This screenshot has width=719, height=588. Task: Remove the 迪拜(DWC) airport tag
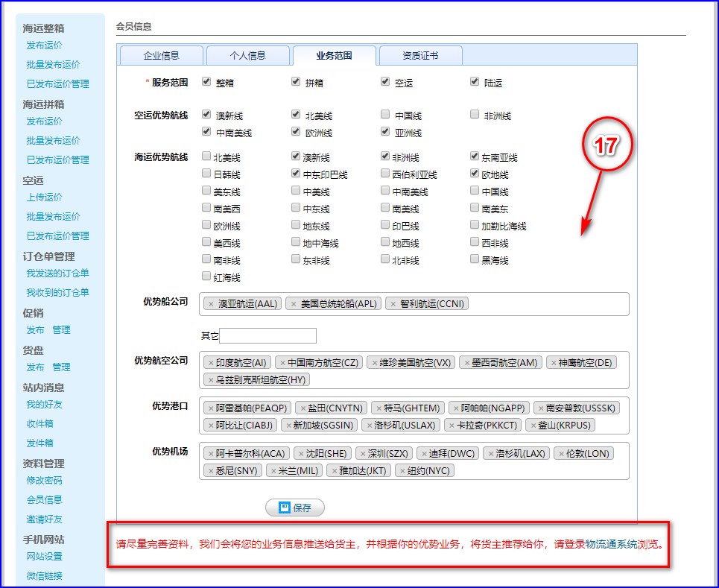coord(424,454)
